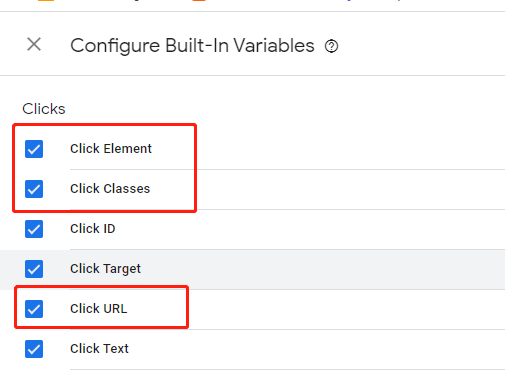
Task: Click the Click Text variable label
Action: (99, 349)
